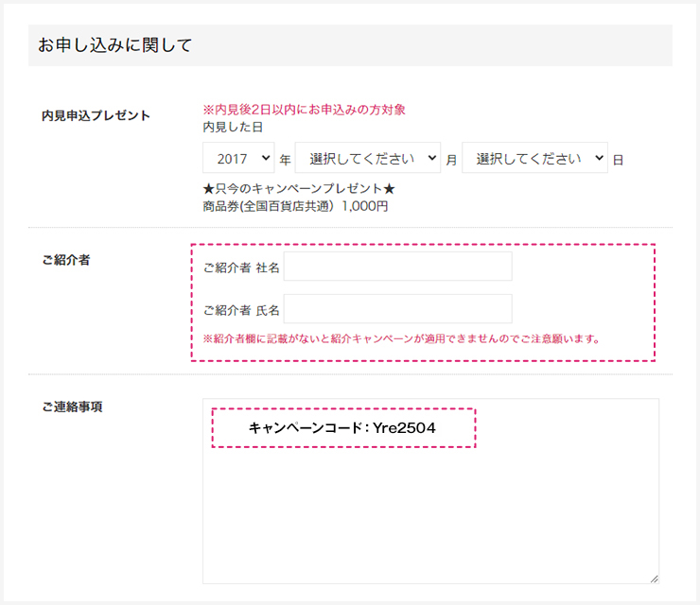The image size is (700, 605).
Task: Click the 内見した日 caption
Action: point(233,128)
